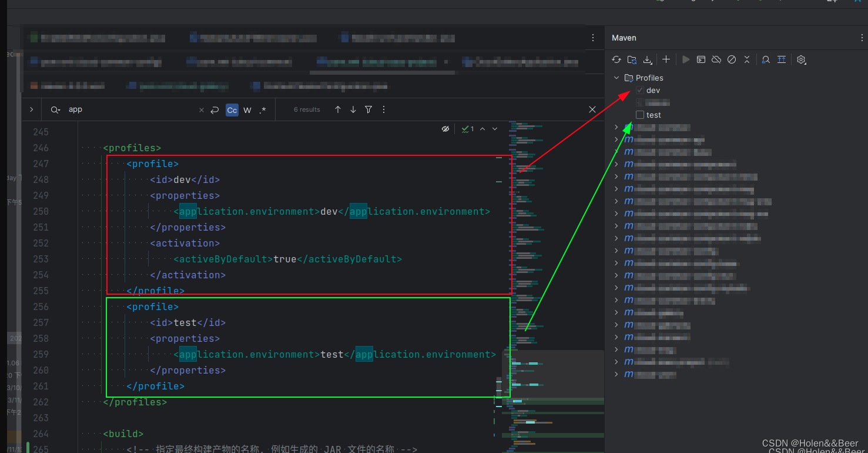Enable the test profile checkbox
The height and width of the screenshot is (453, 868).
(639, 115)
